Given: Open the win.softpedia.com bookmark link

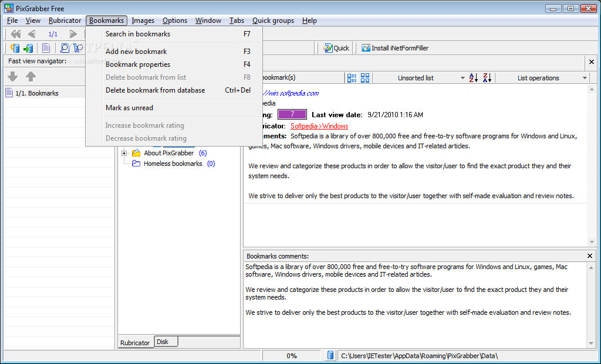Looking at the screenshot, I should pyautogui.click(x=291, y=93).
